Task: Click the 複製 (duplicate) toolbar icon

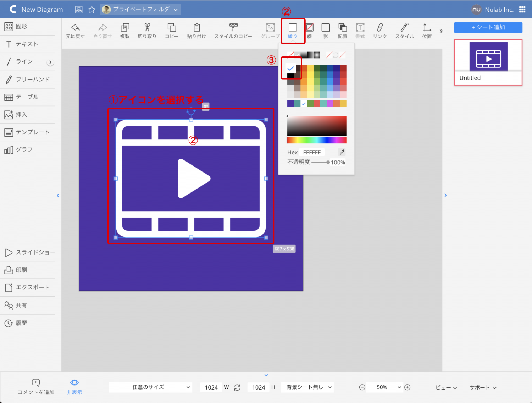Action: pyautogui.click(x=125, y=28)
